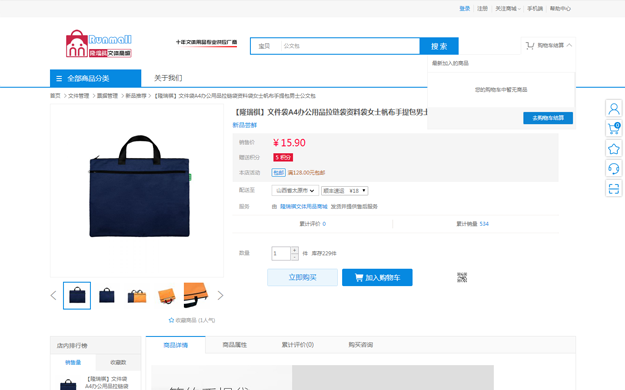Click the blue add to cart button
625x390 pixels.
377,278
